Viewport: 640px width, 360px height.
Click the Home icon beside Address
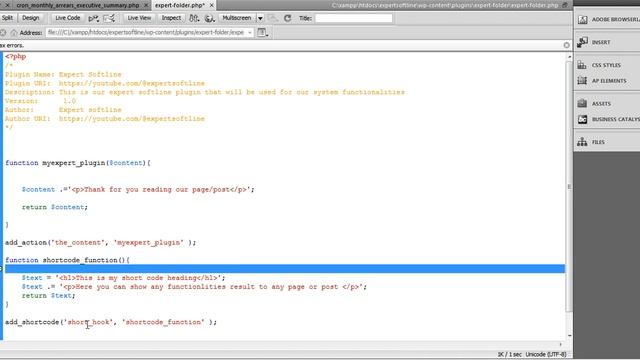click(13, 32)
